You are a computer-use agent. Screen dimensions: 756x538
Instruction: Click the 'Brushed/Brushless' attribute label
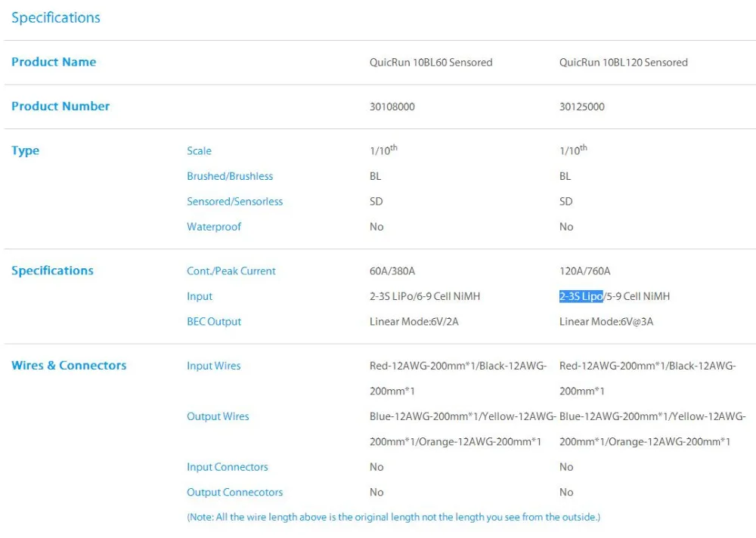click(230, 177)
